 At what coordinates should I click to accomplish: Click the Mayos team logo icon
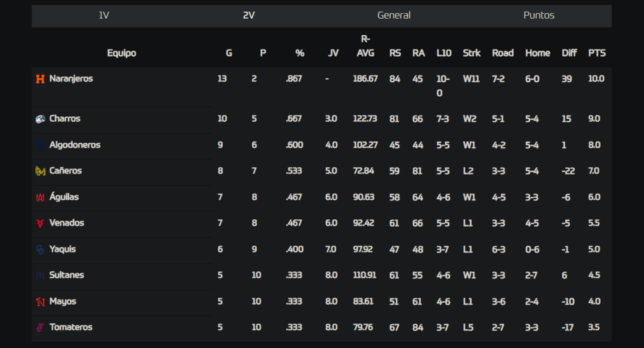[40, 302]
